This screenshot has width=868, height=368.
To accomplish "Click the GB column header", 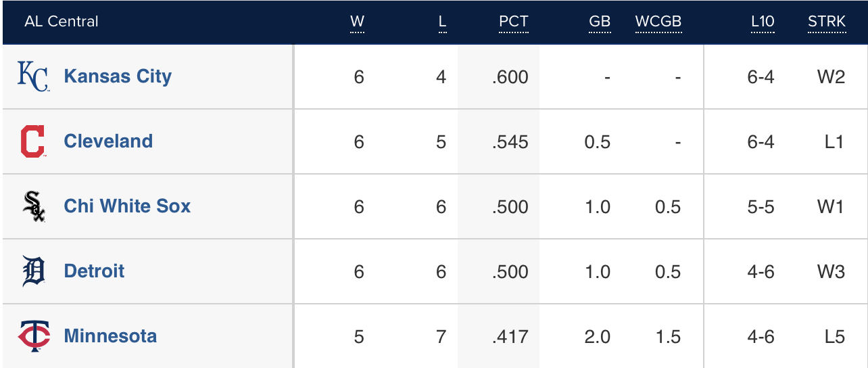I will click(x=599, y=22).
